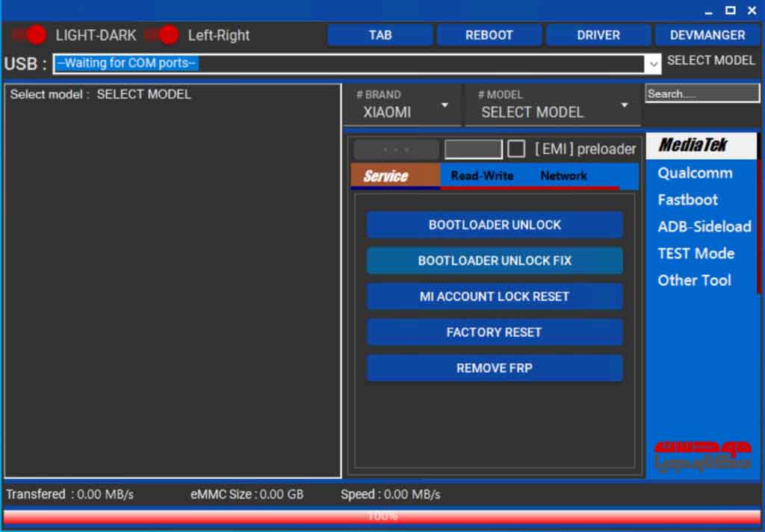Image resolution: width=765 pixels, height=532 pixels.
Task: Open the MODEL dropdown
Action: 553,105
